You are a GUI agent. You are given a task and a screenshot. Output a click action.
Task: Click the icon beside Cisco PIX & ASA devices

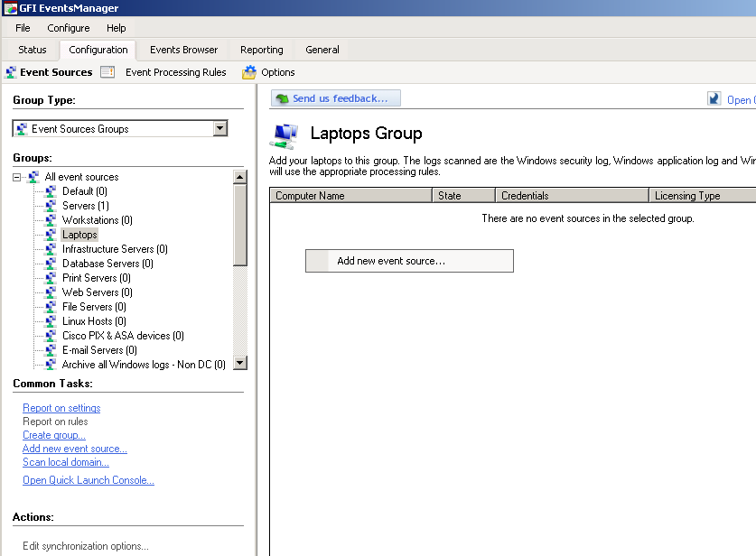click(x=51, y=336)
